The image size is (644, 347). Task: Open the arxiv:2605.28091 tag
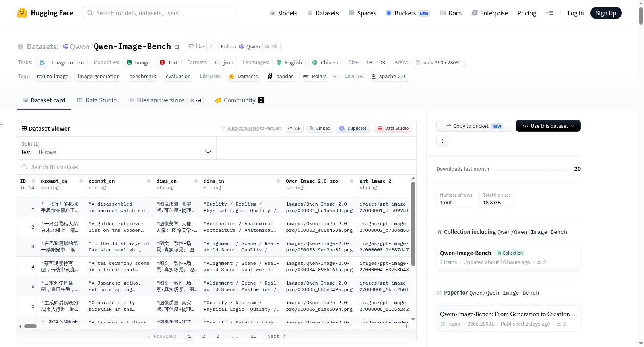click(438, 62)
